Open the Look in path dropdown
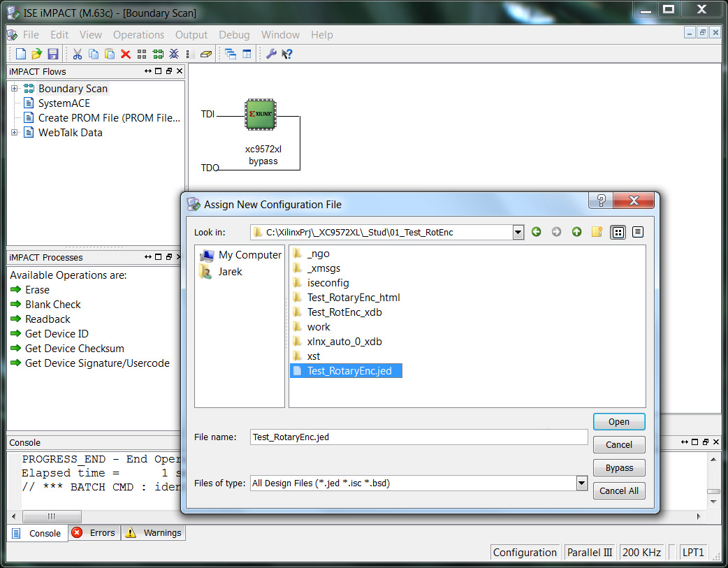 [518, 232]
